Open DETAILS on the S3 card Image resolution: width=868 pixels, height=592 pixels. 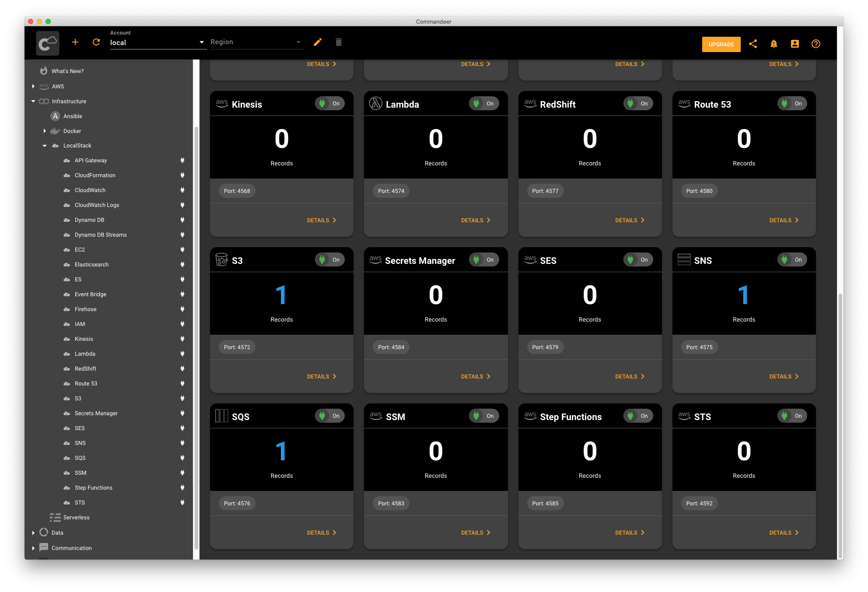tap(322, 377)
